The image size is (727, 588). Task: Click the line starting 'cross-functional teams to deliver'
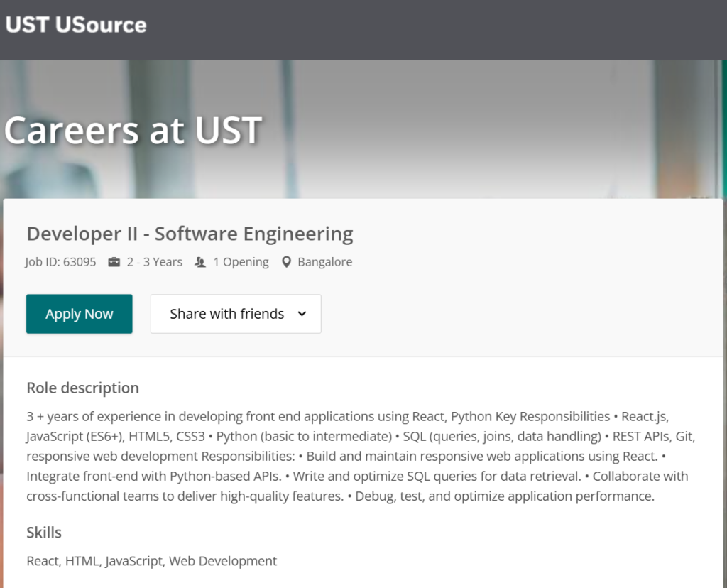pyautogui.click(x=340, y=496)
